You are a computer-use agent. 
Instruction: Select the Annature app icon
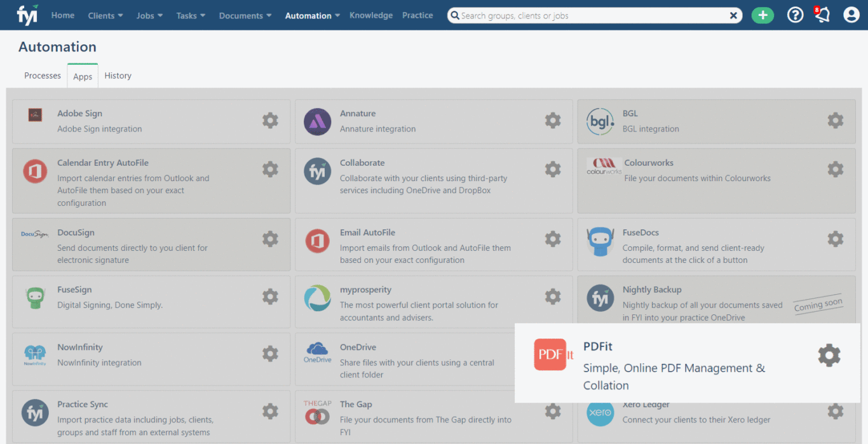(x=317, y=120)
